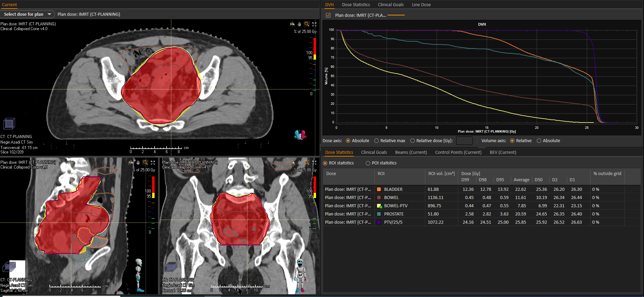This screenshot has height=297, width=644.
Task: Open the Beams (Current) tab
Action: click(x=411, y=152)
